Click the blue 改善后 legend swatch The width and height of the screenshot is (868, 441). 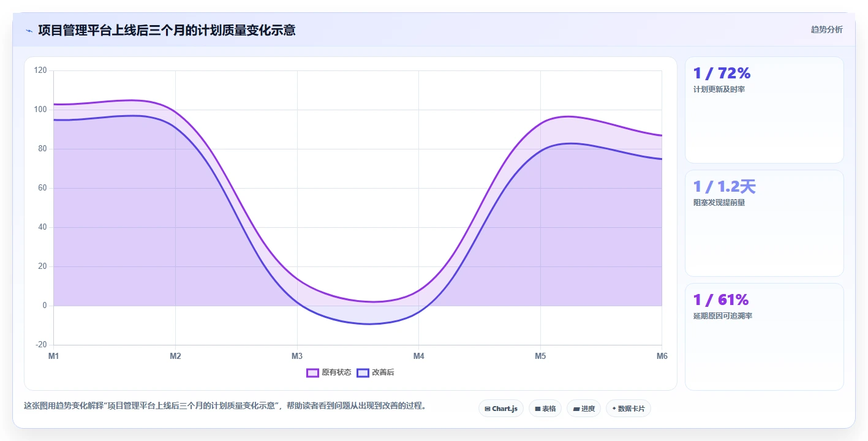(363, 372)
